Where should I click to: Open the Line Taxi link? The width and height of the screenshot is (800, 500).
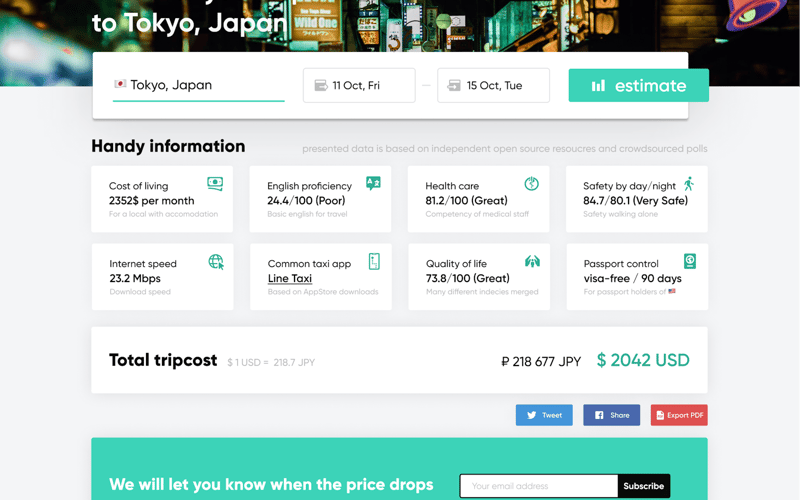pos(290,278)
